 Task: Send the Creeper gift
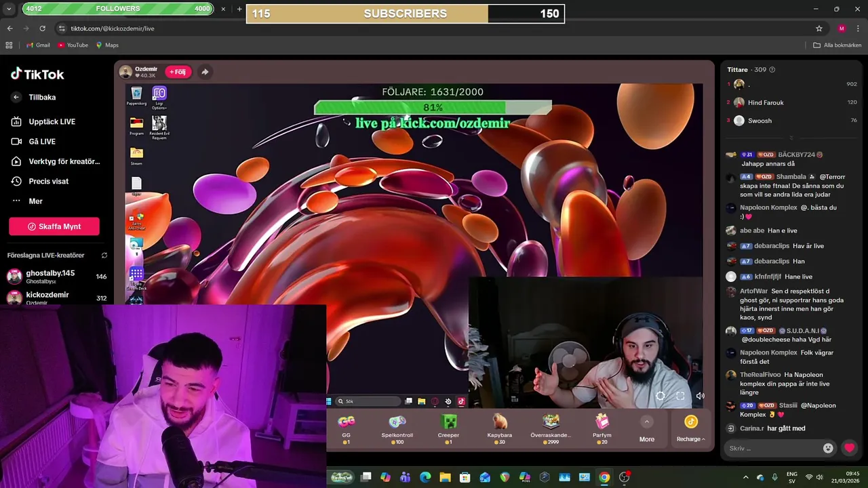pyautogui.click(x=448, y=428)
